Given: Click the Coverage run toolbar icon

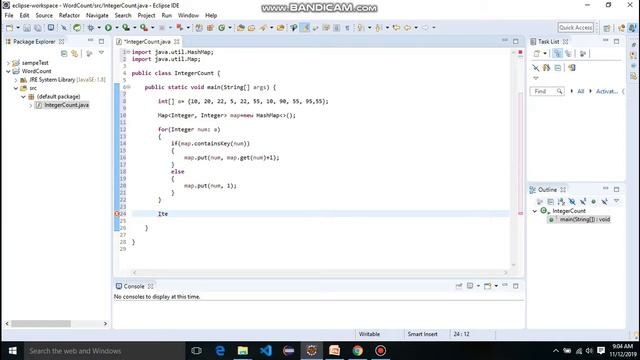Looking at the screenshot, I should point(126,28).
